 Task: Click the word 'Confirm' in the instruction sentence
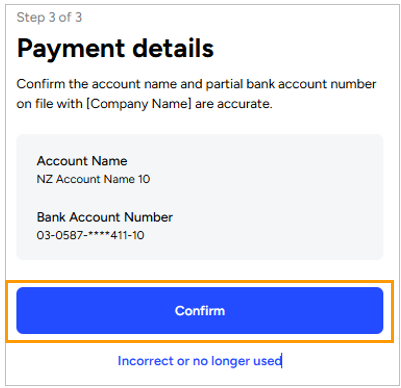tap(41, 84)
